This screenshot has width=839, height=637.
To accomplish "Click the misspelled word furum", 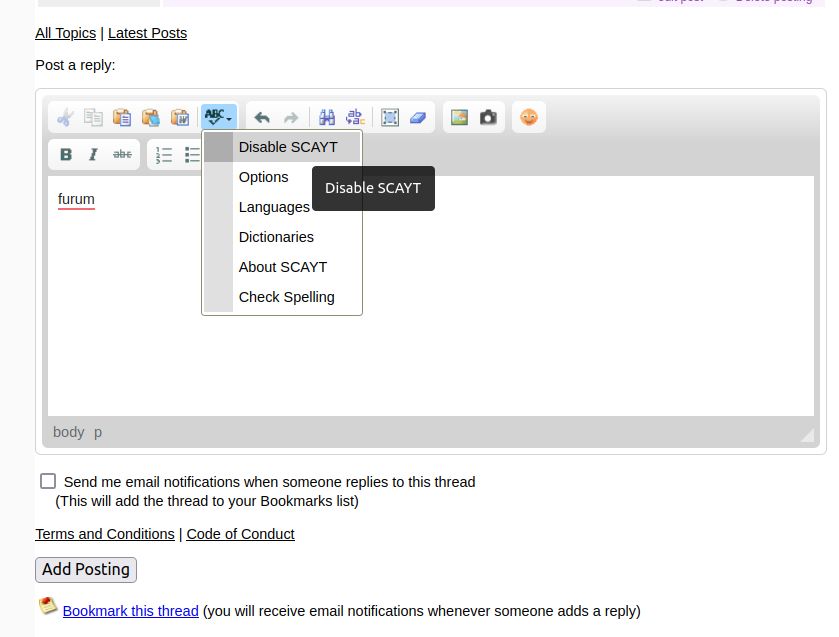I will 76,199.
